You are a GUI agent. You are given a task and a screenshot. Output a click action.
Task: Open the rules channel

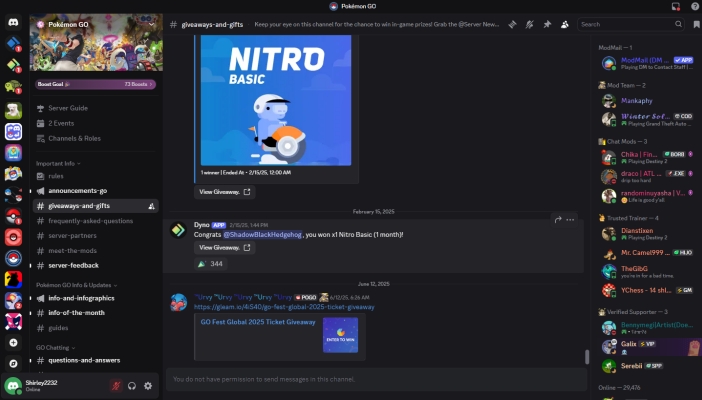[95, 176]
